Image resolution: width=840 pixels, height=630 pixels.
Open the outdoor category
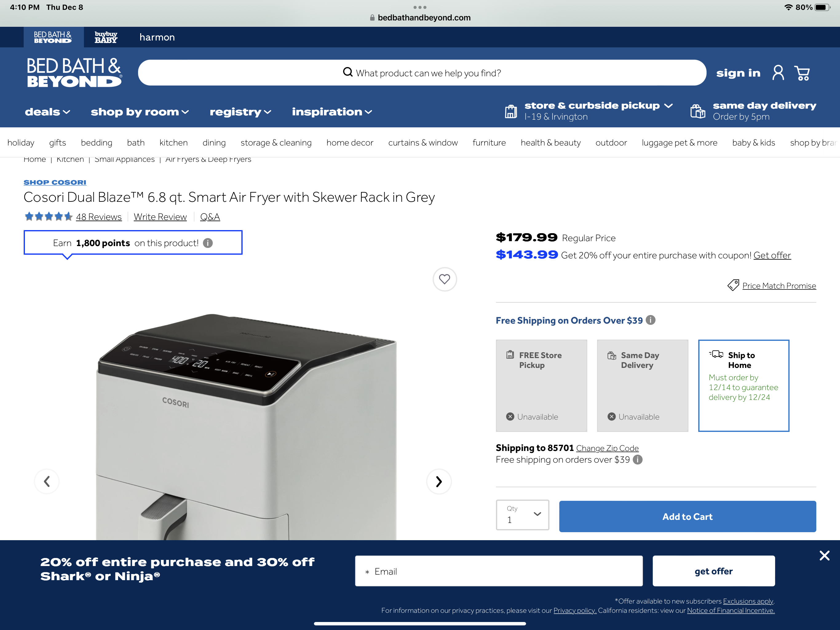coord(611,142)
